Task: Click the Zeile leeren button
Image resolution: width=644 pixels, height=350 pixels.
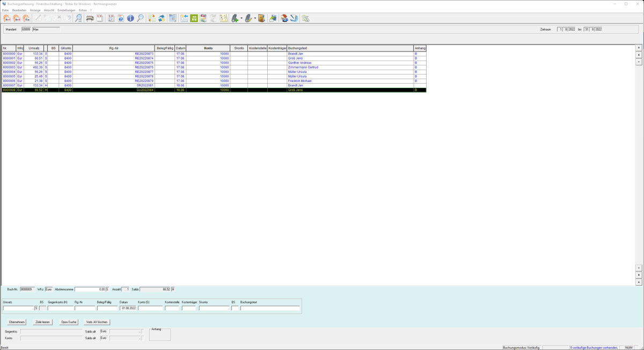Action: tap(42, 322)
